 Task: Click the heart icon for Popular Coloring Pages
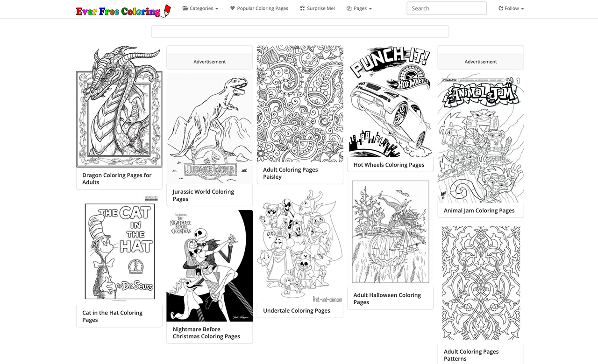(x=233, y=8)
